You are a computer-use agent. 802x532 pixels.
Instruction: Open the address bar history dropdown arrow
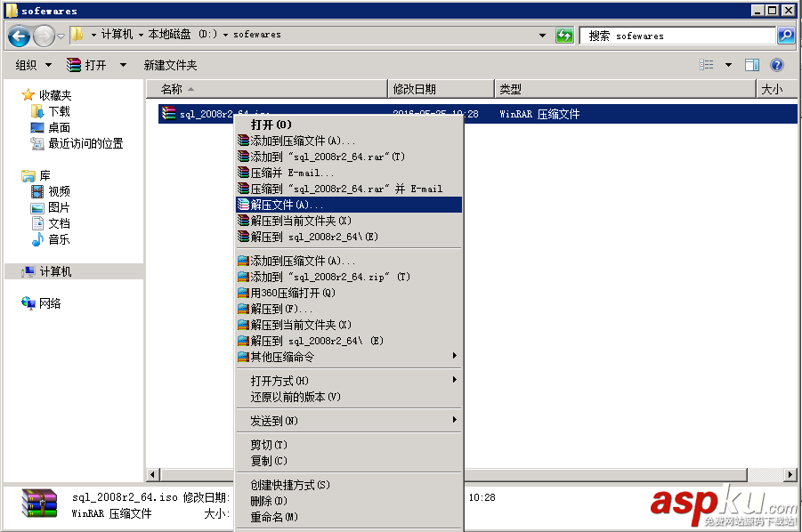[x=542, y=36]
